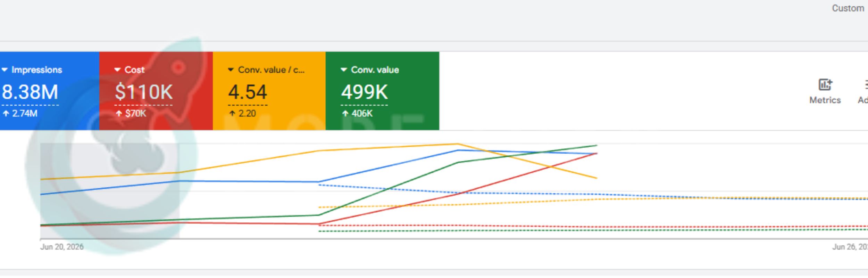Expand the Impressions metric dropdown arrow
The height and width of the screenshot is (278, 868).
point(5,70)
